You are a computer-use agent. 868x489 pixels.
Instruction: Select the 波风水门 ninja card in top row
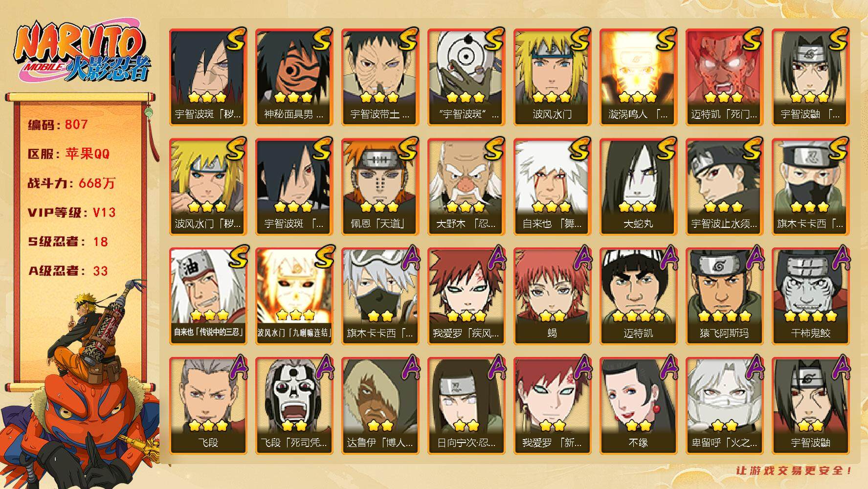click(553, 77)
